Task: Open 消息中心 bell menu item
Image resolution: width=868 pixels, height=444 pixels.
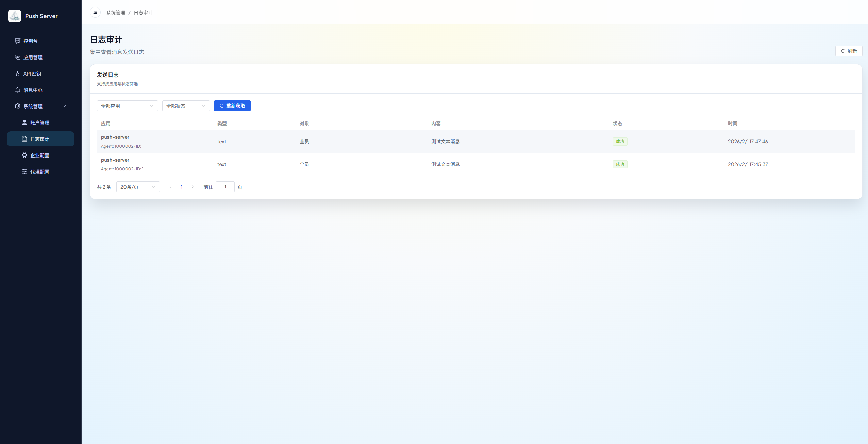Action: tap(33, 90)
